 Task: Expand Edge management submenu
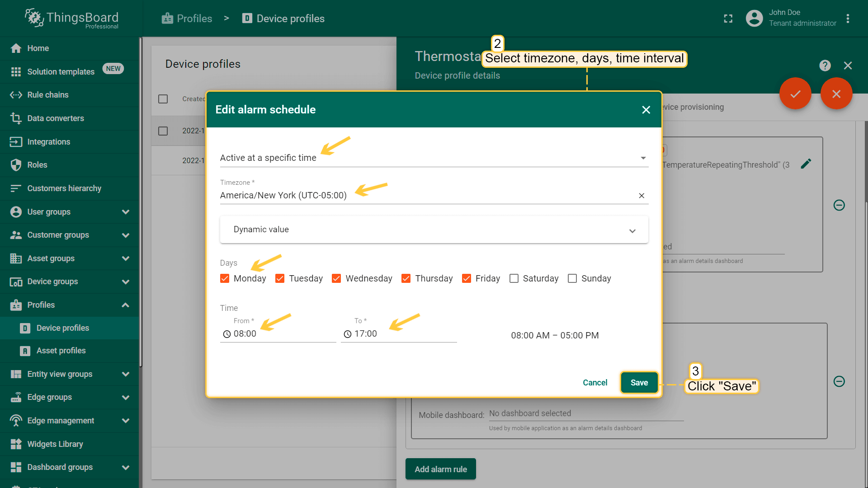pyautogui.click(x=126, y=421)
